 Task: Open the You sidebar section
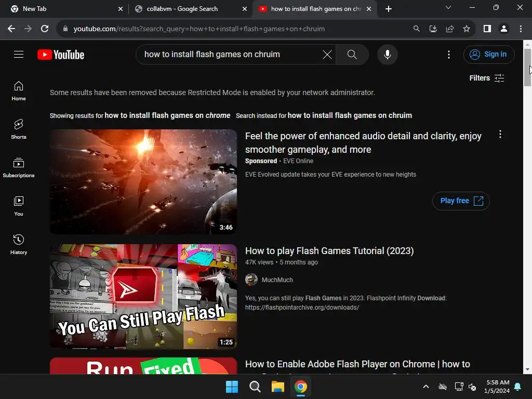(x=19, y=206)
